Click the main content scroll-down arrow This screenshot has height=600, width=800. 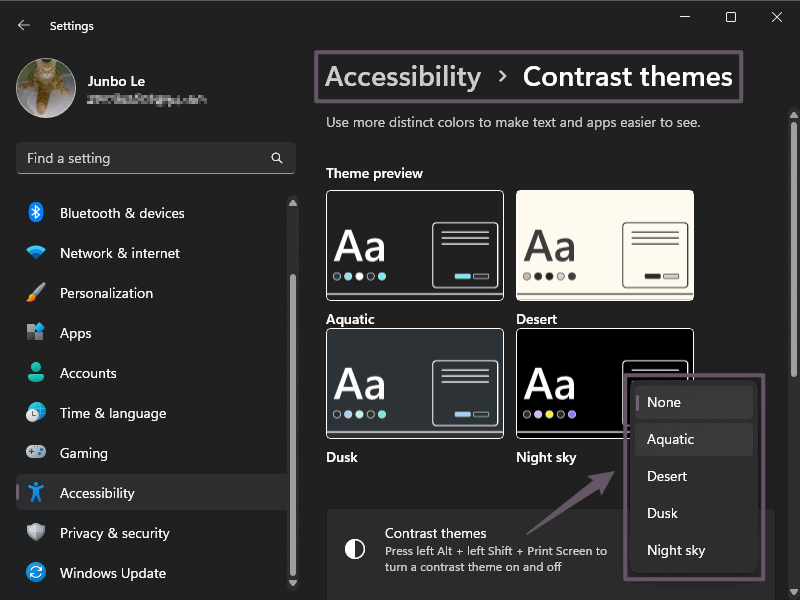(794, 592)
